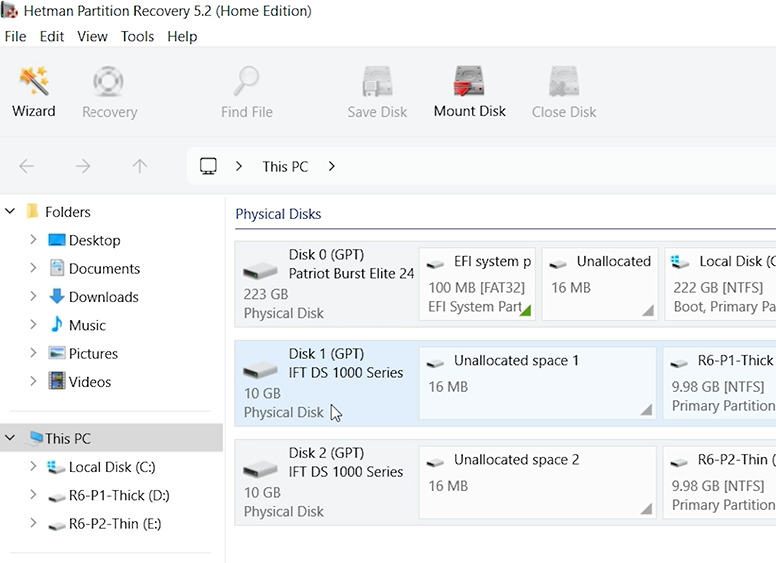The image size is (776, 563).
Task: Click Disk 2 IFT DS 1000 Series label
Action: pos(346,471)
